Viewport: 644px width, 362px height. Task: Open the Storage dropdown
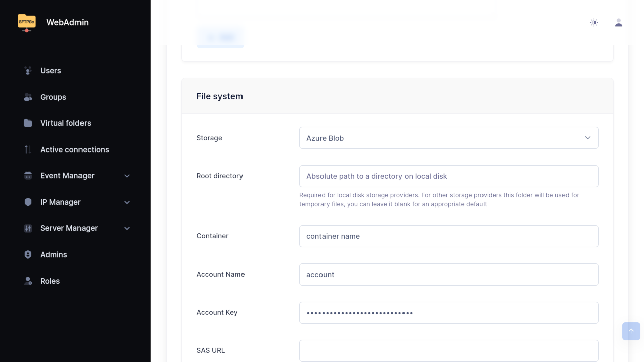click(x=448, y=138)
